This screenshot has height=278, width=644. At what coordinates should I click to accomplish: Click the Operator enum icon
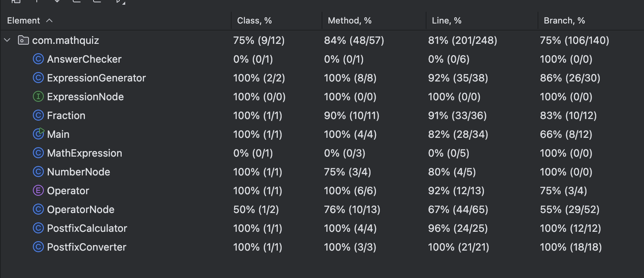38,191
